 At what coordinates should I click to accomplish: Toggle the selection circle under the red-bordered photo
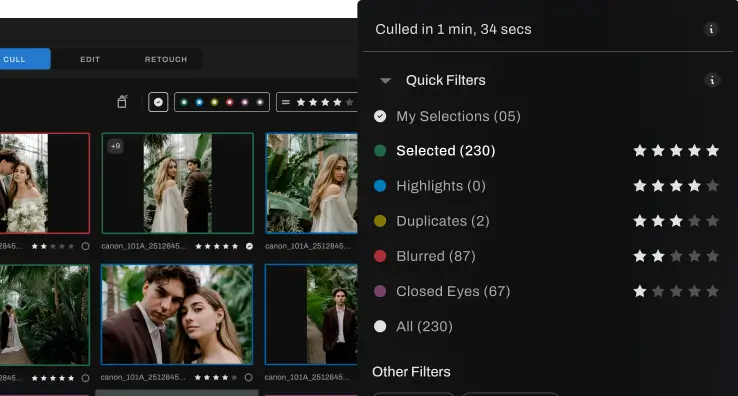click(85, 246)
